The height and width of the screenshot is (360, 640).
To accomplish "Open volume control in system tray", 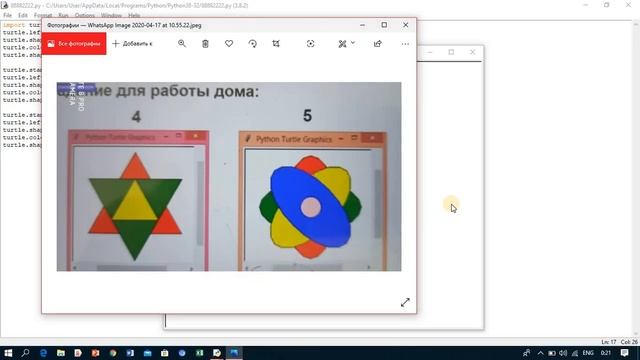I will (563, 353).
